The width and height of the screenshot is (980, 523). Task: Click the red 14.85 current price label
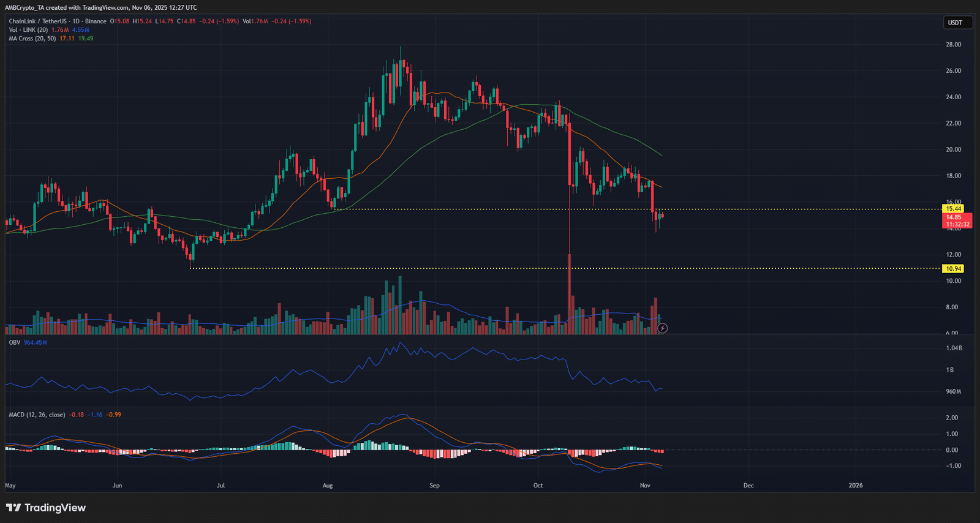[954, 217]
